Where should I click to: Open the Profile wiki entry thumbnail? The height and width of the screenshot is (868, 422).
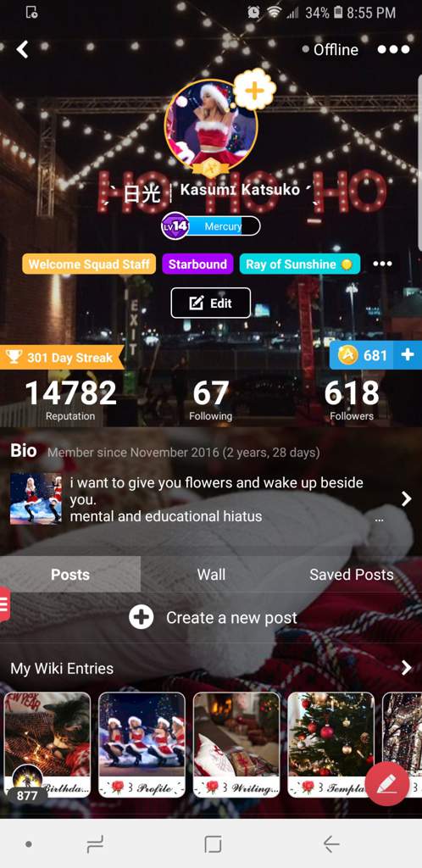click(x=141, y=744)
